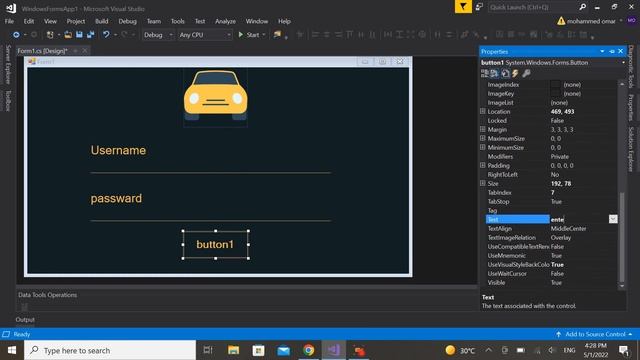Click the Find in Files toolbar icon
The height and width of the screenshot is (360, 640).
[278, 35]
